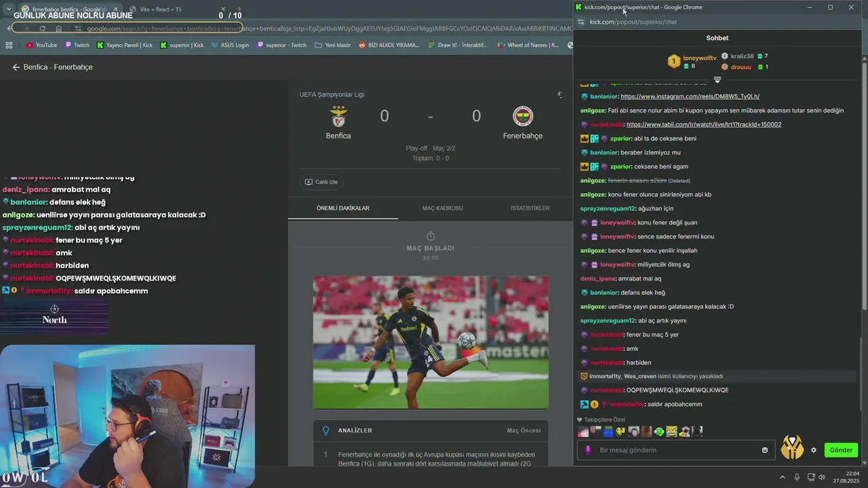The width and height of the screenshot is (868, 488).
Task: Open ASUS Login bookmark
Action: pyautogui.click(x=230, y=45)
